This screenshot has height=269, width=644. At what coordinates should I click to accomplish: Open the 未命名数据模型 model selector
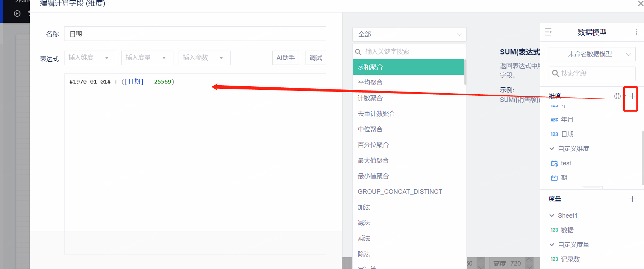[x=592, y=54]
